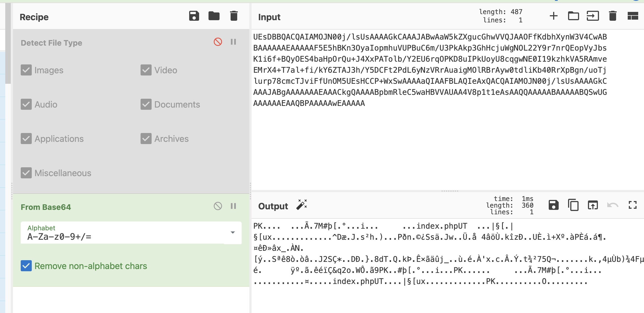Click the save recipe icon
The image size is (644, 313).
194,16
